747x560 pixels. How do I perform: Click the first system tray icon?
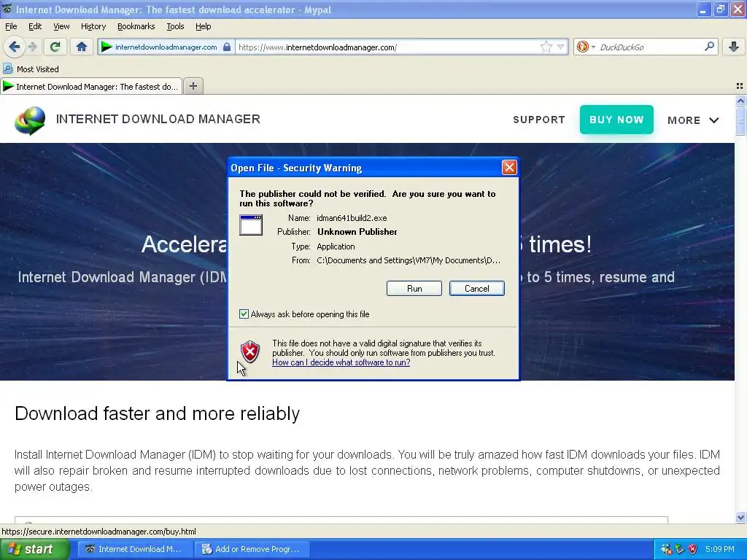click(x=666, y=549)
